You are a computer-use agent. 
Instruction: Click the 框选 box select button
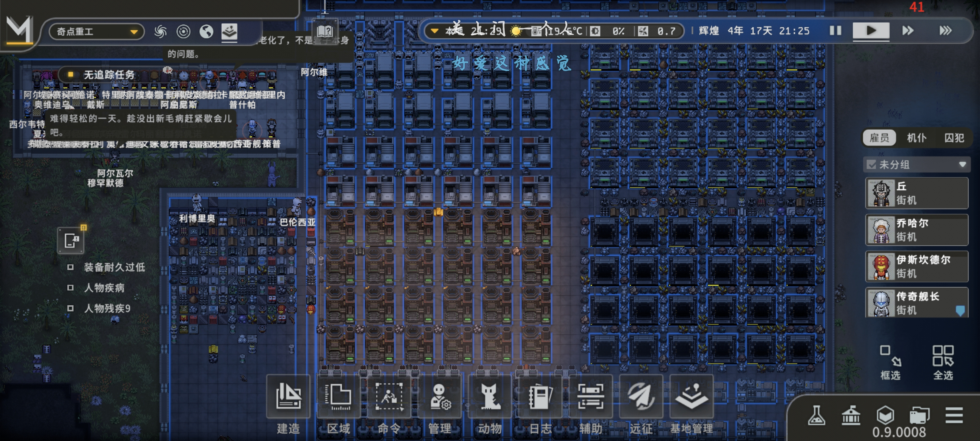890,363
